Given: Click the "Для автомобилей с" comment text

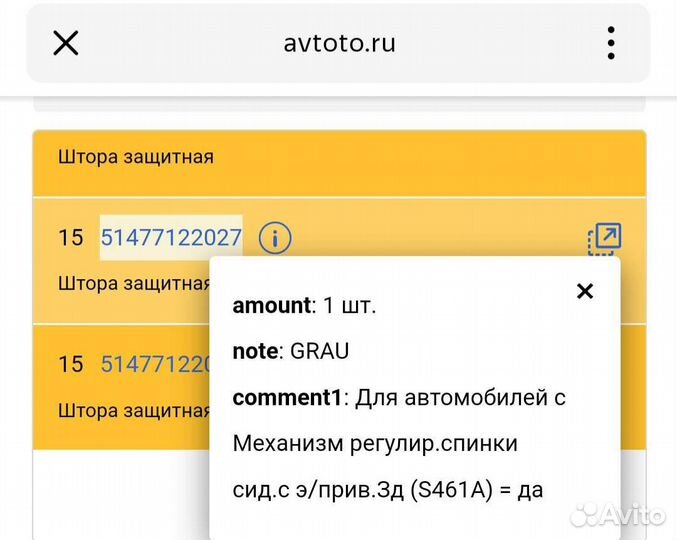Looking at the screenshot, I should click(460, 397).
